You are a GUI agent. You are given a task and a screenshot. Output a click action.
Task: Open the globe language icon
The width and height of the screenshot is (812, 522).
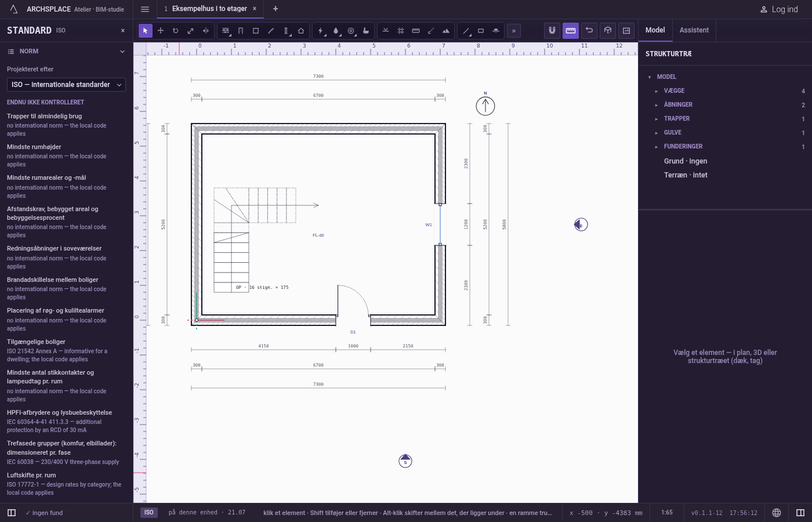[777, 513]
